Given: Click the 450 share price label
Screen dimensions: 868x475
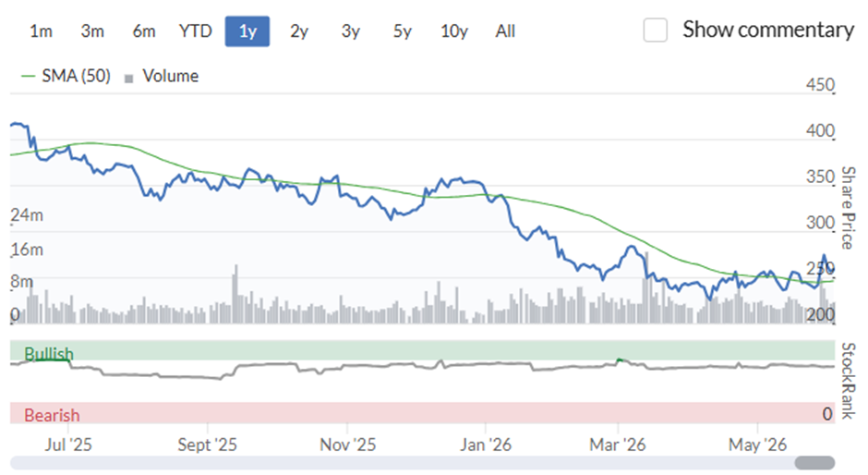Looking at the screenshot, I should point(820,85).
